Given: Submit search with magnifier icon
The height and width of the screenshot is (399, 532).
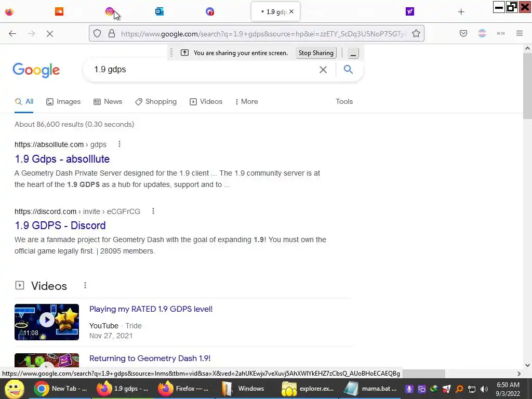Looking at the screenshot, I should (348, 70).
